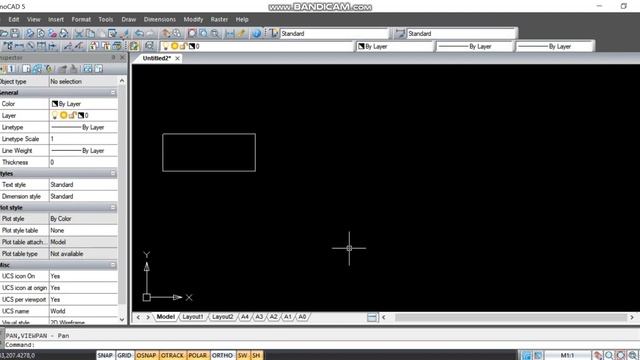Open the Modify menu
This screenshot has width=640, height=360.
coord(193,19)
